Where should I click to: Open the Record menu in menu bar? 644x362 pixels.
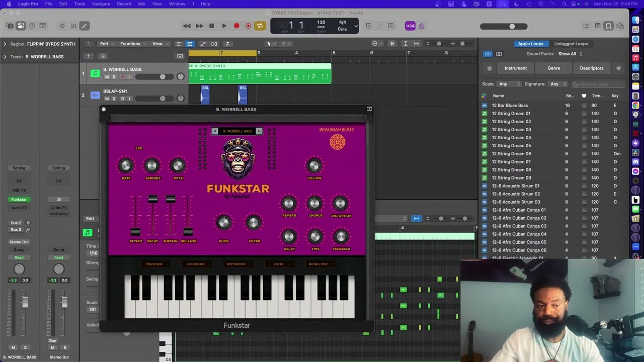pyautogui.click(x=124, y=4)
